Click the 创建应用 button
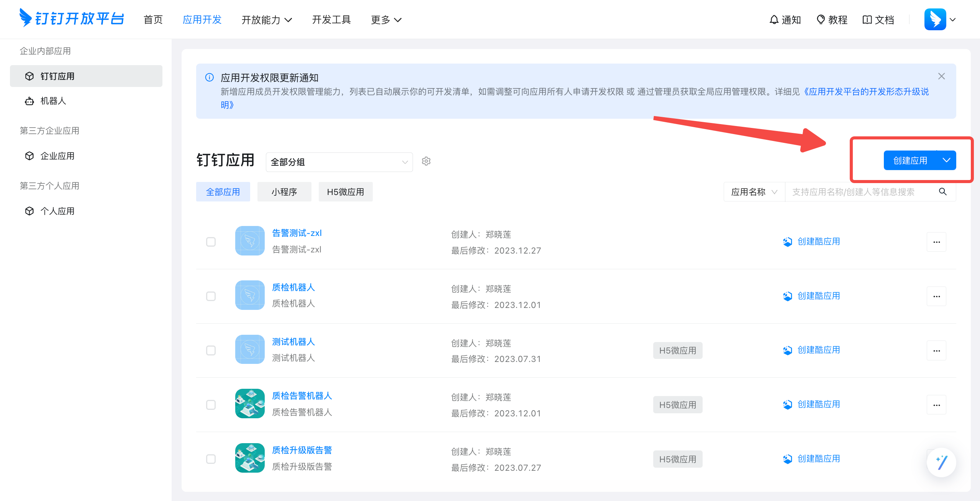980x501 pixels. tap(910, 160)
